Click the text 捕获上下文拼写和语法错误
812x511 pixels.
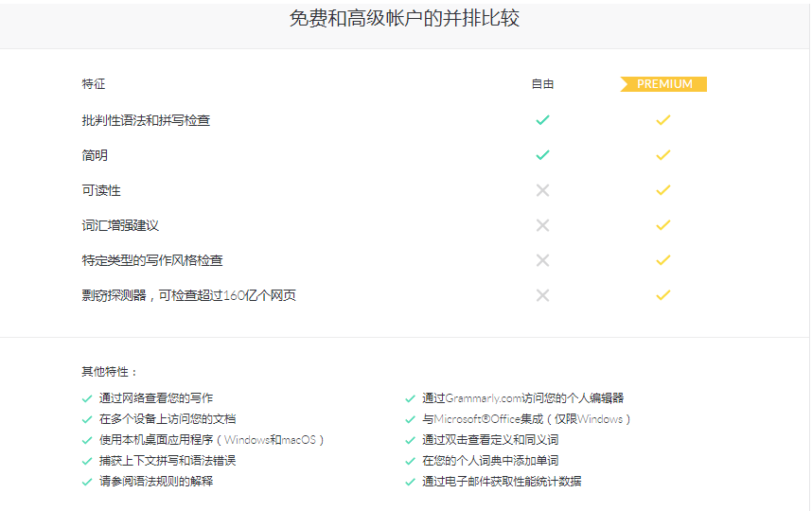pyautogui.click(x=168, y=460)
